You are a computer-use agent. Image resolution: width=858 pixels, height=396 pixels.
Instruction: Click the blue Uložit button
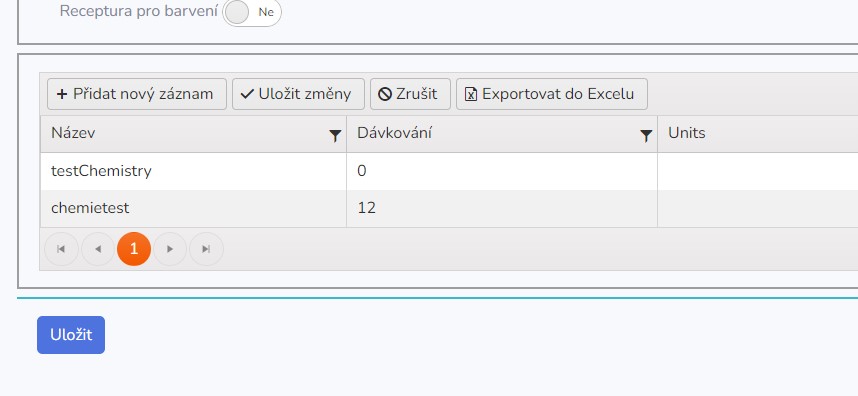pos(71,335)
